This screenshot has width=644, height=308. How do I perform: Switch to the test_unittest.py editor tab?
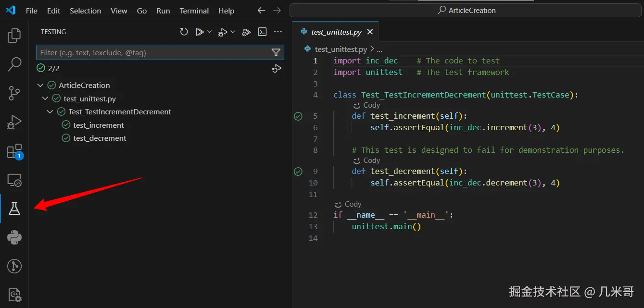click(336, 31)
